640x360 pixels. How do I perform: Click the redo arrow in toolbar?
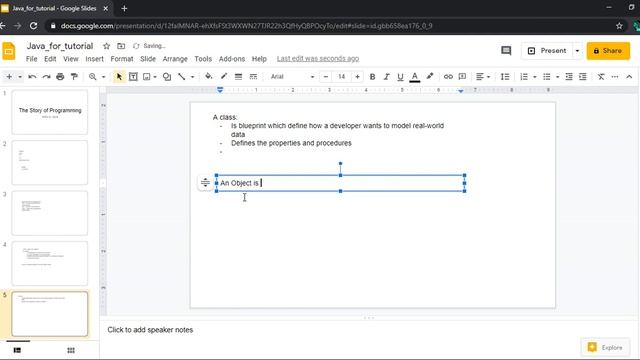[x=46, y=77]
